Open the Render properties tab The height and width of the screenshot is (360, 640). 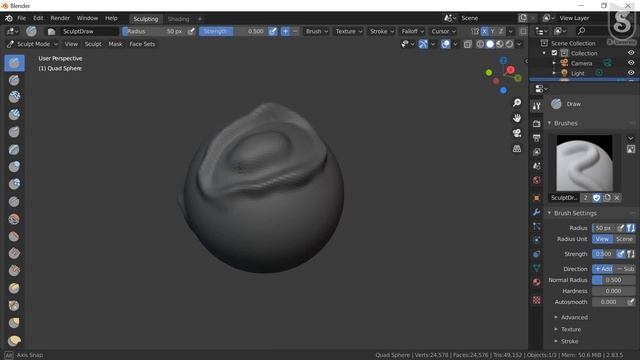pyautogui.click(x=537, y=123)
